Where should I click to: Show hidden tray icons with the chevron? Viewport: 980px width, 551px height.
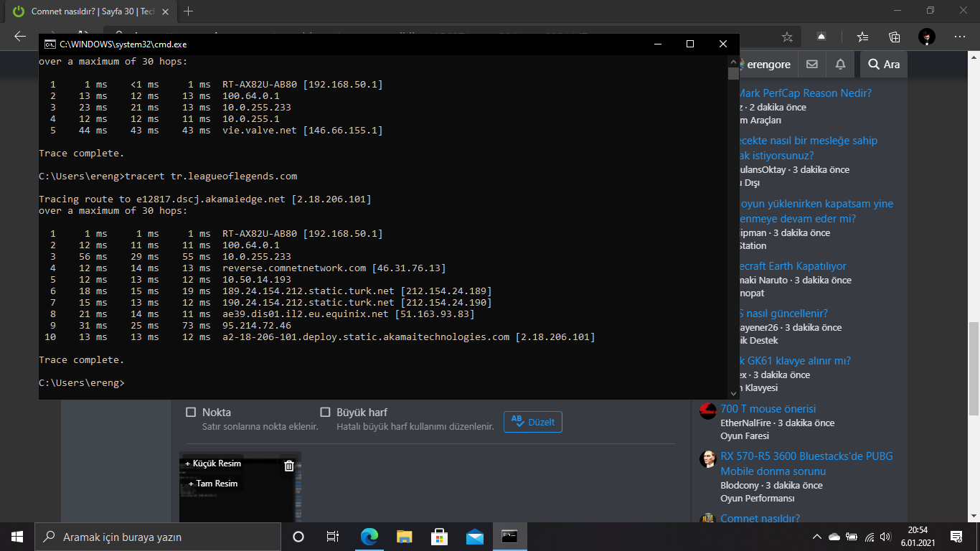coord(816,537)
